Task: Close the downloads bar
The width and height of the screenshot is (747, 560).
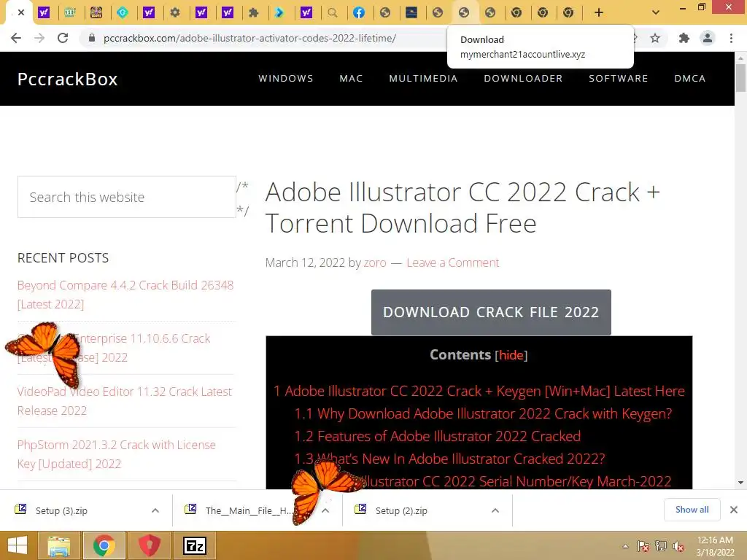Action: coord(734,510)
